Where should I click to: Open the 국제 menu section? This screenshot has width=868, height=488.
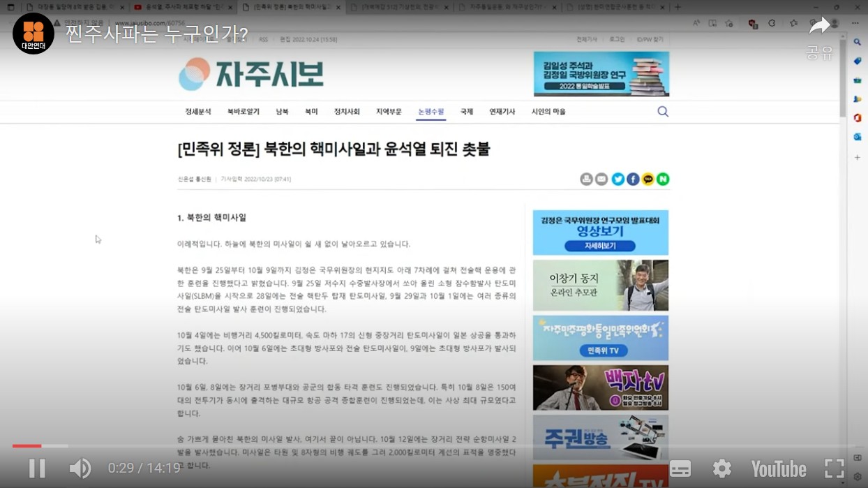click(x=467, y=112)
